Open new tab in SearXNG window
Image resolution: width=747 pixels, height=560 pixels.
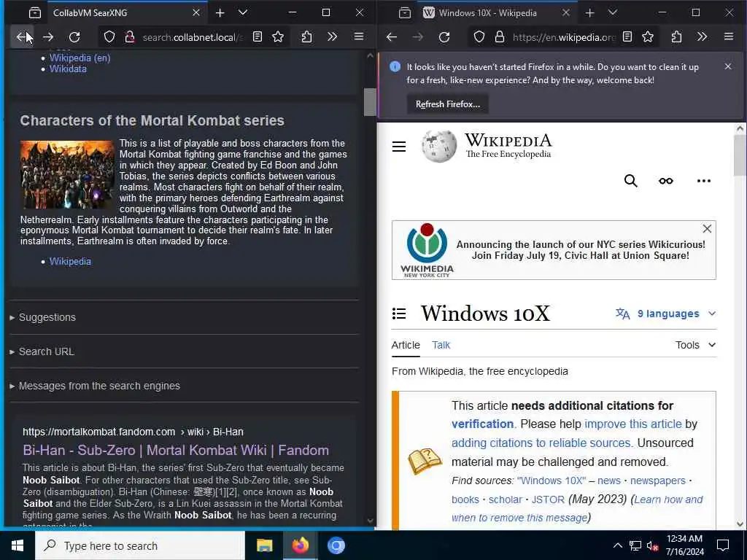click(220, 13)
